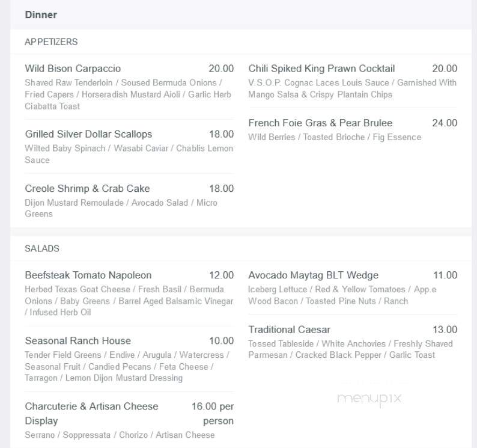Image resolution: width=477 pixels, height=448 pixels.
Task: Select the Chili Spiked King Prawn Cocktail
Action: [321, 69]
